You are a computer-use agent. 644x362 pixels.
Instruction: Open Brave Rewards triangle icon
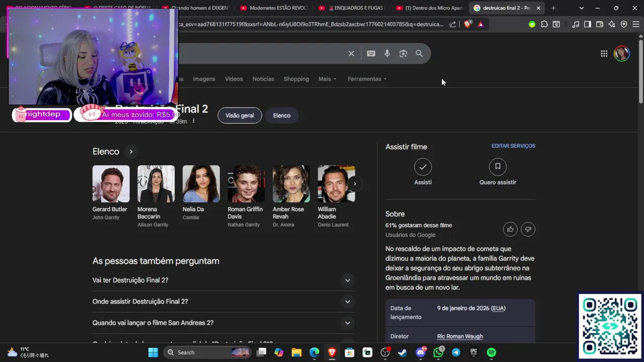(x=480, y=24)
